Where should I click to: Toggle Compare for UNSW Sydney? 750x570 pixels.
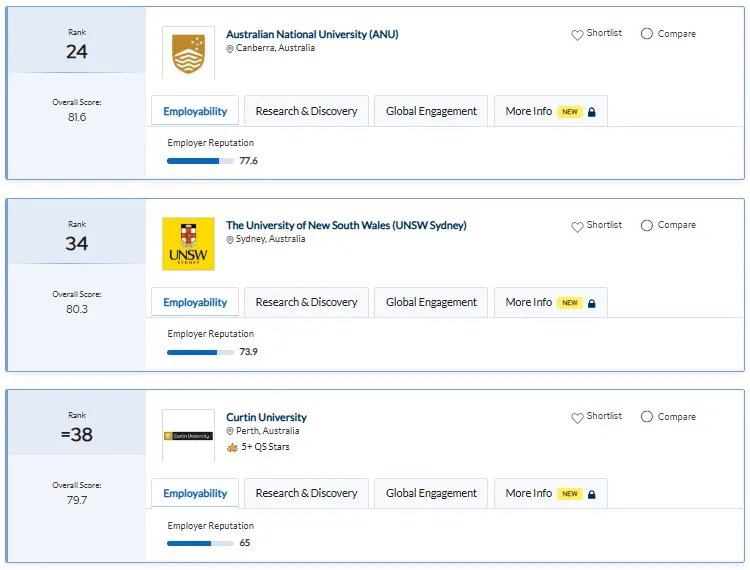647,225
